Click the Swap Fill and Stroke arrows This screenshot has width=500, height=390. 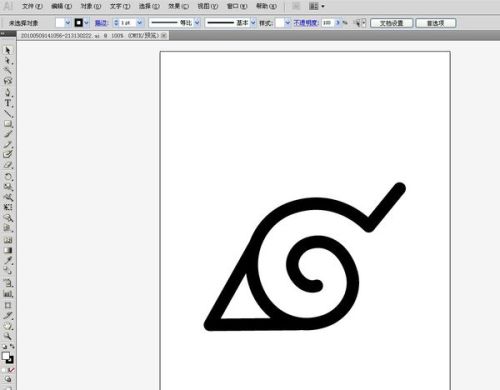[x=12, y=347]
